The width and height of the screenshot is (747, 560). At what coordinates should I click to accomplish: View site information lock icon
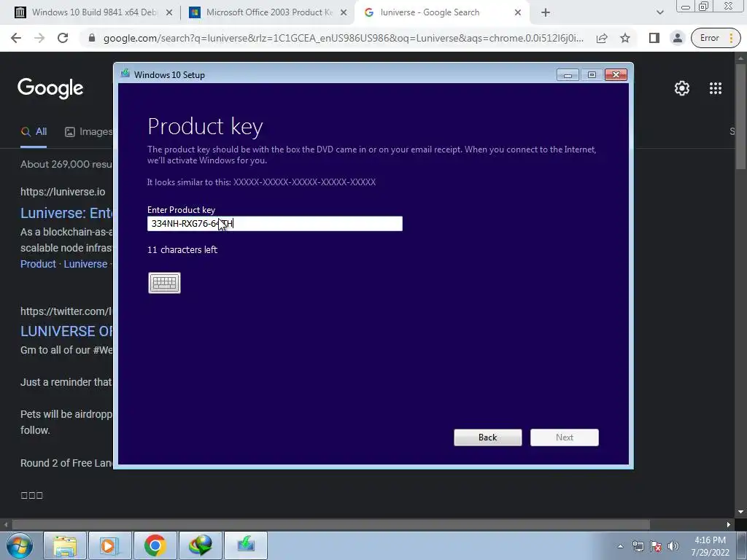[92, 38]
